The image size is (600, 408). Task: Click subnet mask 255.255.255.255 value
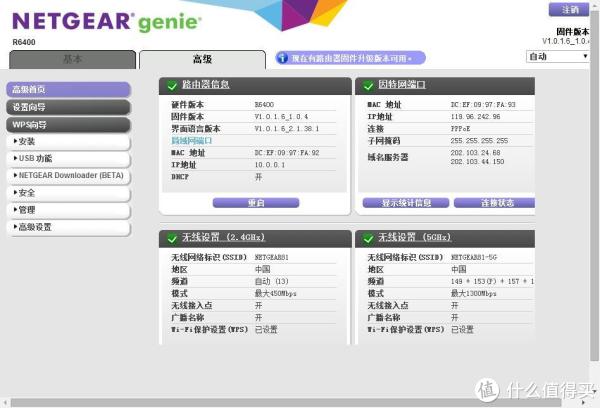[479, 141]
